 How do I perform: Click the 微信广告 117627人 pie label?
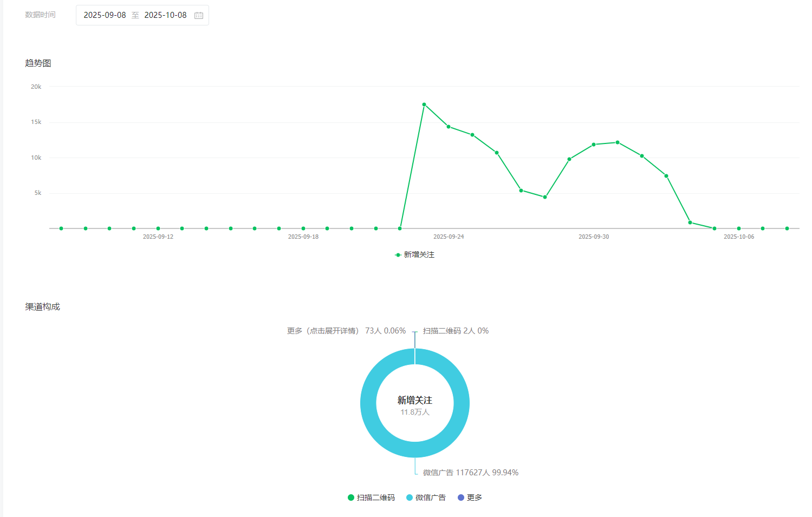[471, 473]
